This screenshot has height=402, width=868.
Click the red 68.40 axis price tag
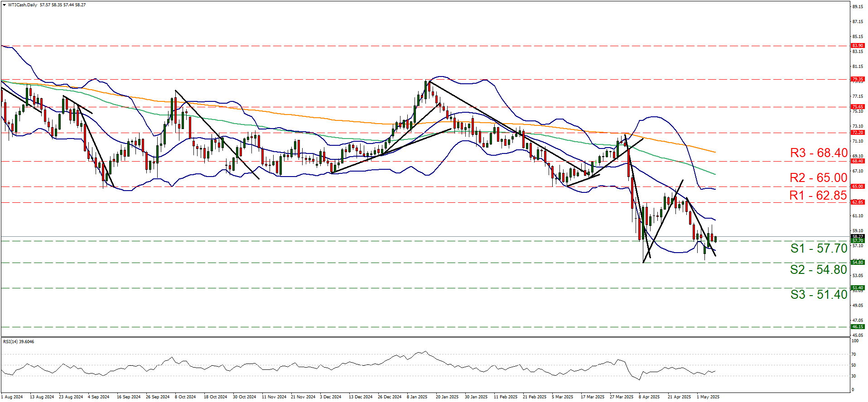click(857, 161)
